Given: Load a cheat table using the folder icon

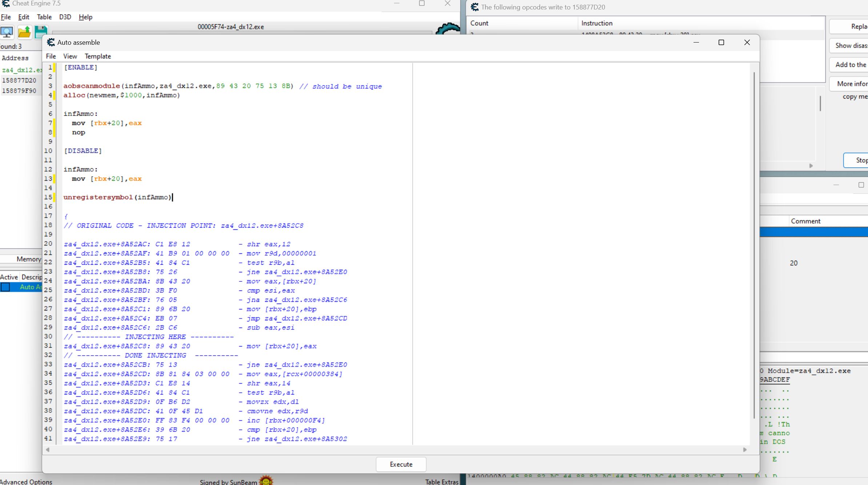Looking at the screenshot, I should coord(24,32).
